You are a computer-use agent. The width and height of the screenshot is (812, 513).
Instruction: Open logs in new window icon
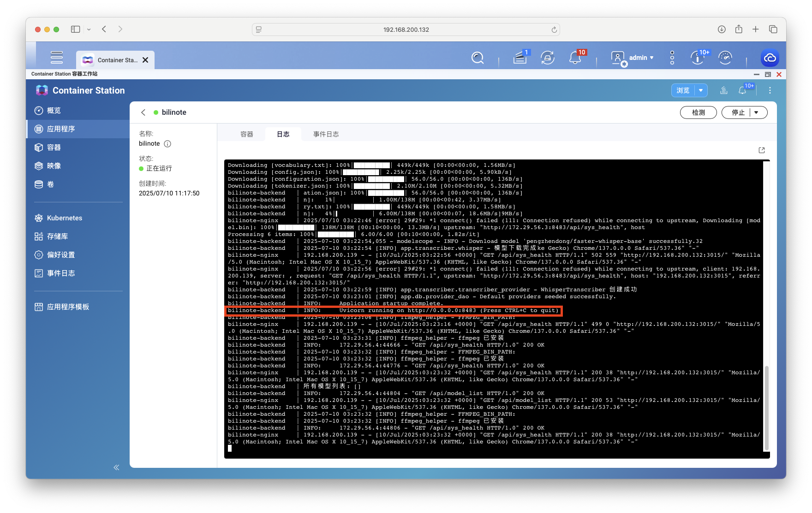coord(762,150)
